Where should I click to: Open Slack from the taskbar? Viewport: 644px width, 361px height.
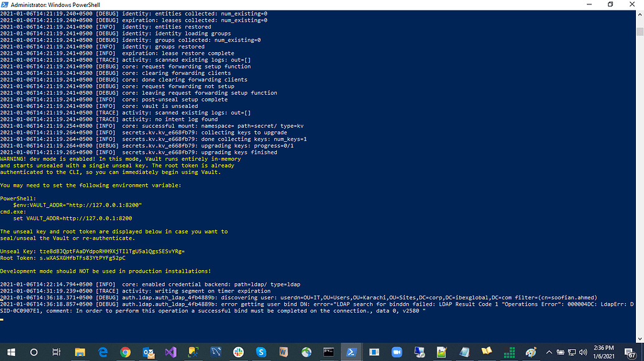238,352
